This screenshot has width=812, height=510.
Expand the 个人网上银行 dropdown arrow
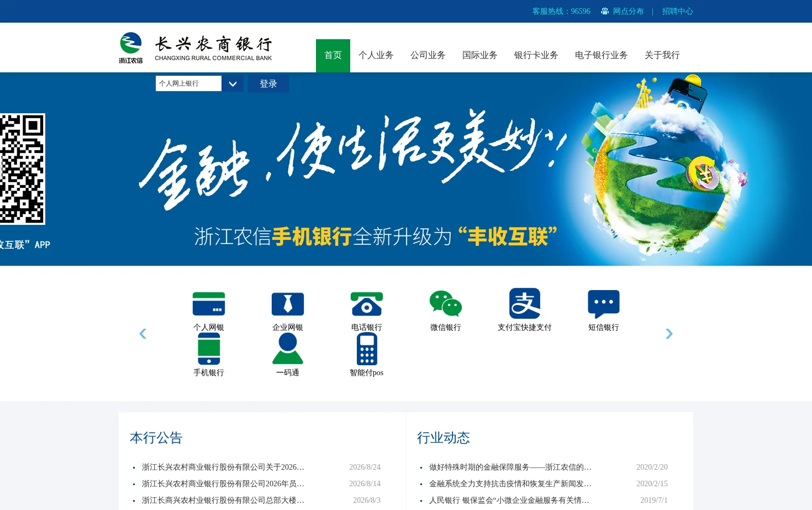[233, 84]
